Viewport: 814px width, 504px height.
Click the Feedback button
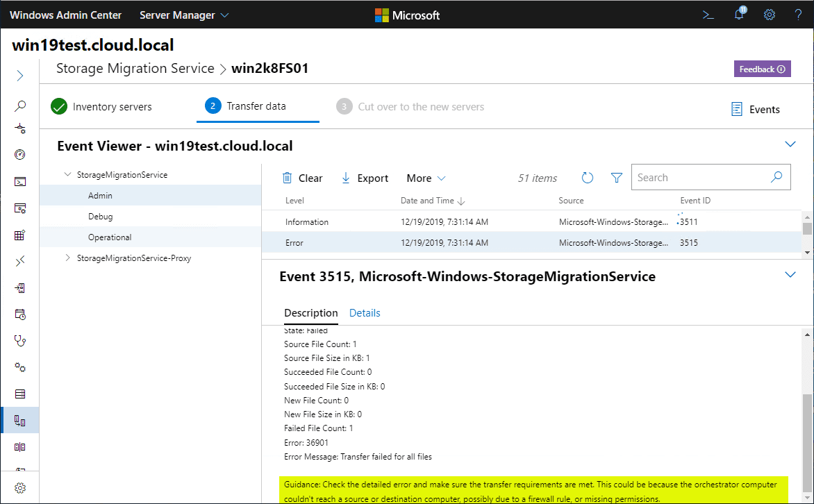point(762,69)
